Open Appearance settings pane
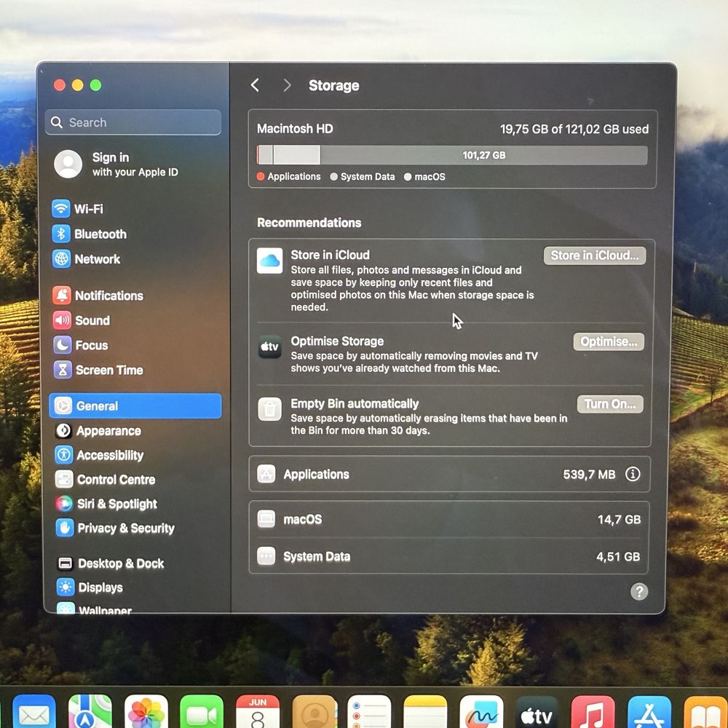The height and width of the screenshot is (728, 728). tap(98, 431)
